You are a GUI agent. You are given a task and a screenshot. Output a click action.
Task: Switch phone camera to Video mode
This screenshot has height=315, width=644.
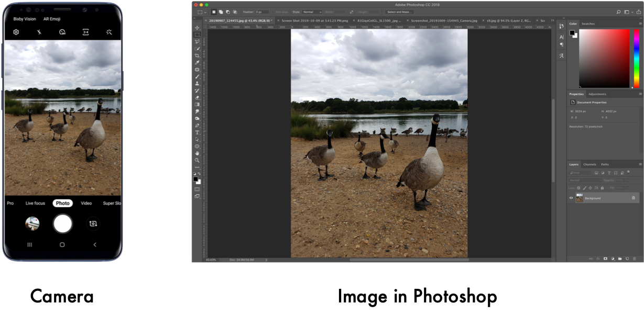86,203
